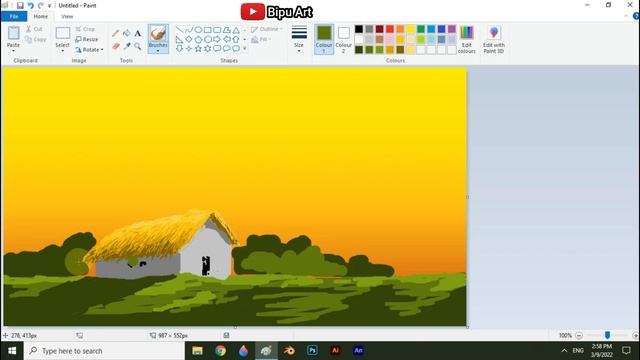
Task: Choose the Pentagon shape
Action: point(198,40)
